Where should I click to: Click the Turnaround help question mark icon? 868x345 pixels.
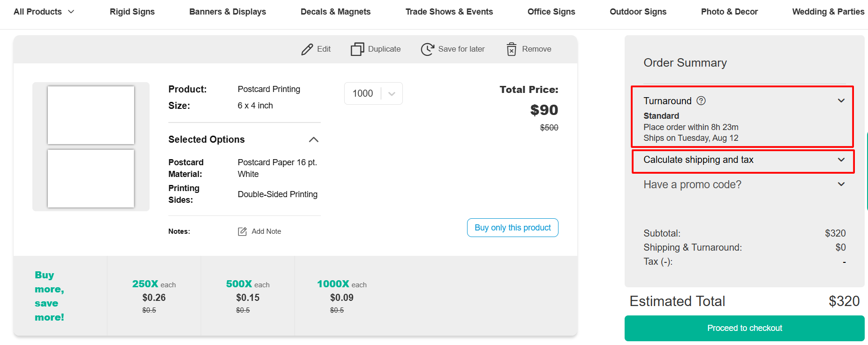701,101
